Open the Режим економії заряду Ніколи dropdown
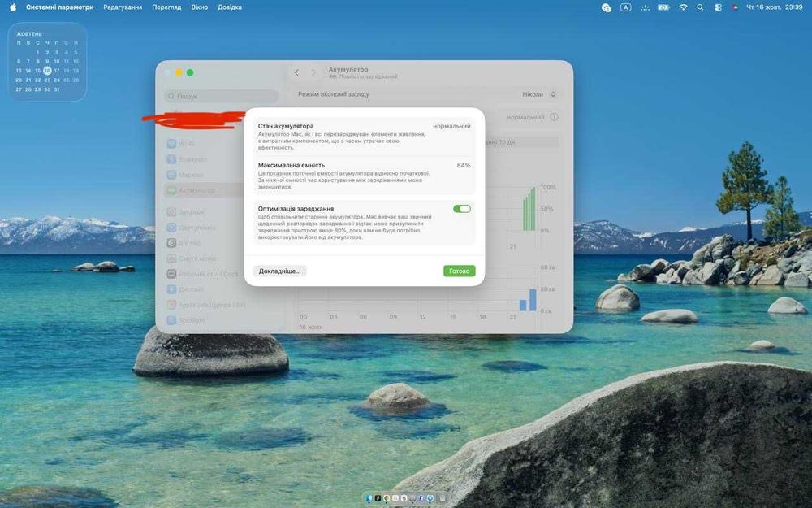The width and height of the screenshot is (812, 508). tap(538, 94)
